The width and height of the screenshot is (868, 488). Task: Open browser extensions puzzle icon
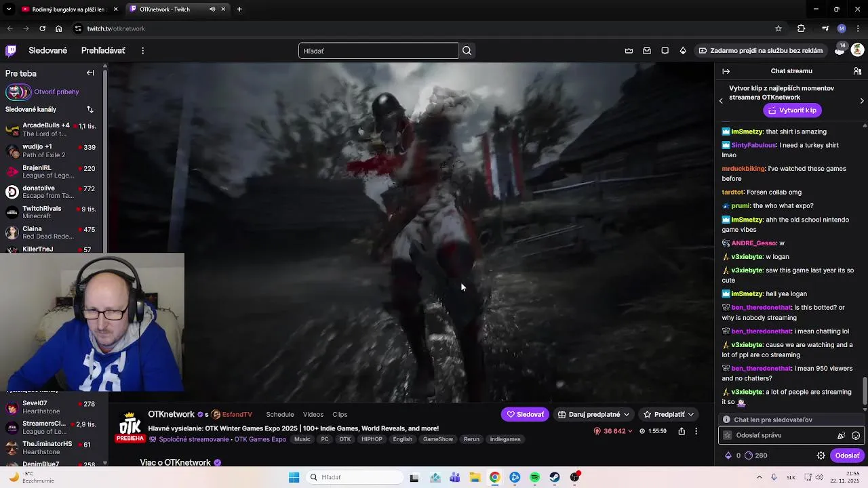(x=801, y=28)
